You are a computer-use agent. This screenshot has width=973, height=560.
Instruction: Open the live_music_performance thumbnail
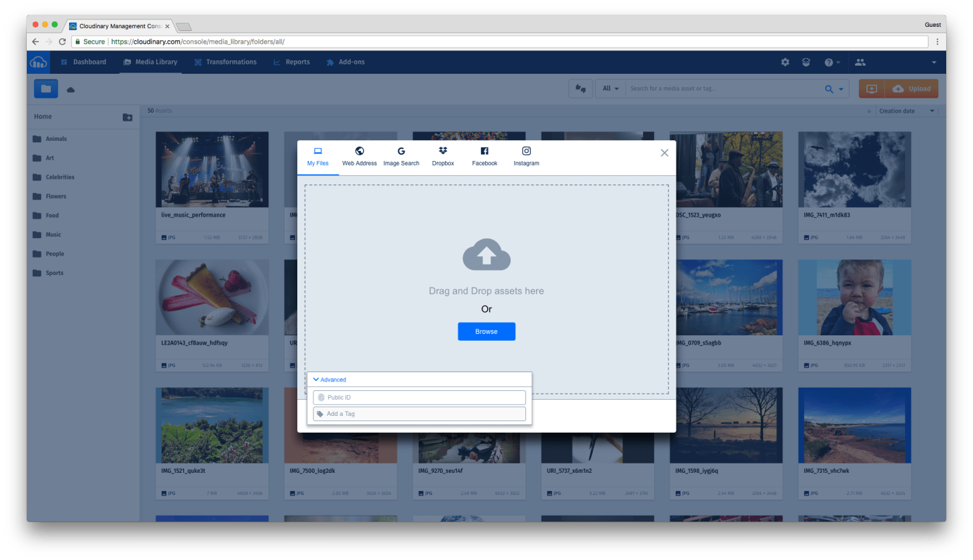pos(212,169)
